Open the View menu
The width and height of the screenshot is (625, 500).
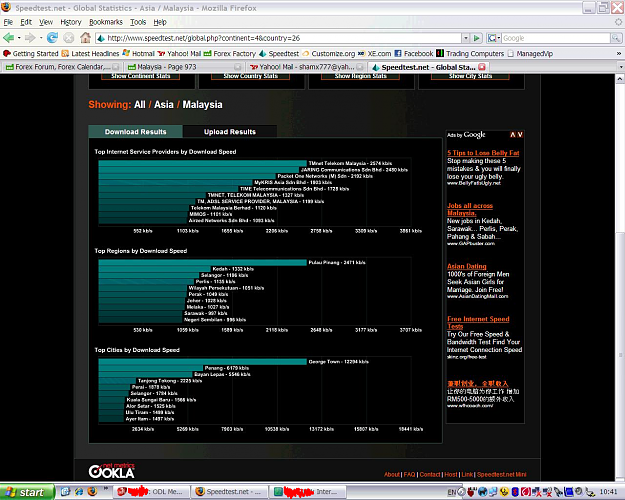(x=46, y=22)
